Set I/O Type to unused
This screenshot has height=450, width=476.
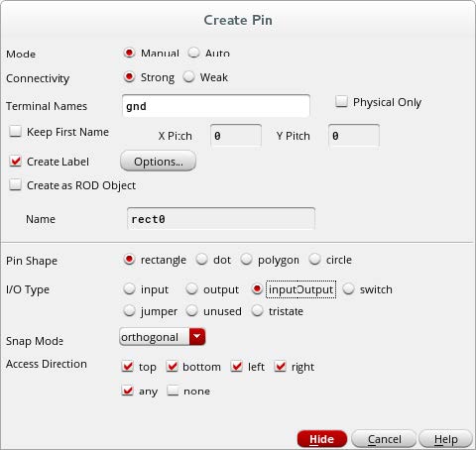pos(191,311)
